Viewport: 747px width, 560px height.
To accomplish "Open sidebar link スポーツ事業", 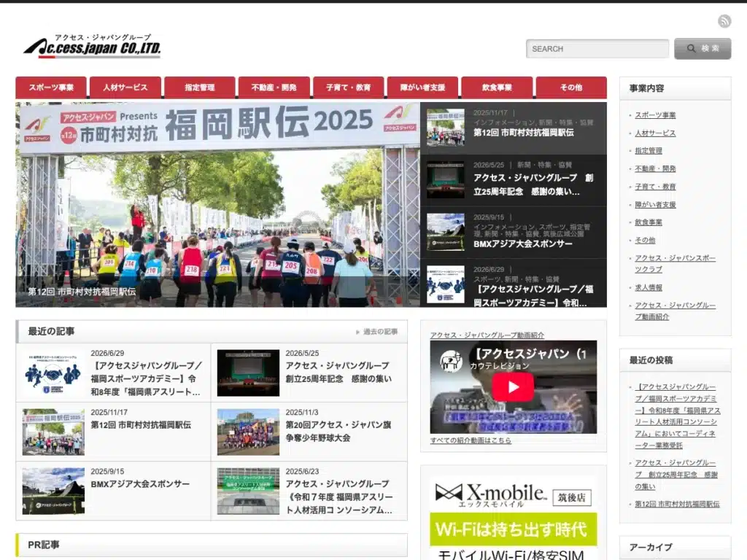I will (x=655, y=114).
